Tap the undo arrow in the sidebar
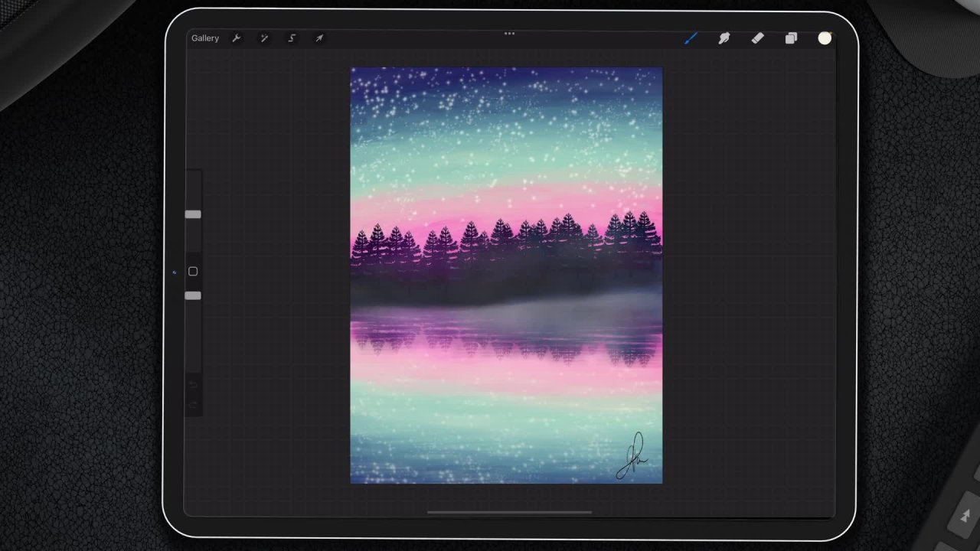Image resolution: width=980 pixels, height=551 pixels. [193, 384]
